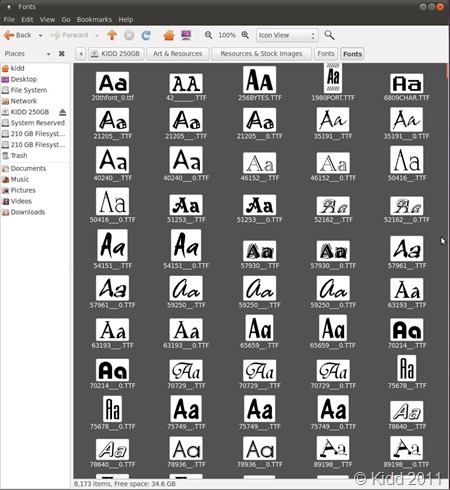Reset zoom via the 100% label
Image resolution: width=450 pixels, height=490 pixels.
pos(227,35)
